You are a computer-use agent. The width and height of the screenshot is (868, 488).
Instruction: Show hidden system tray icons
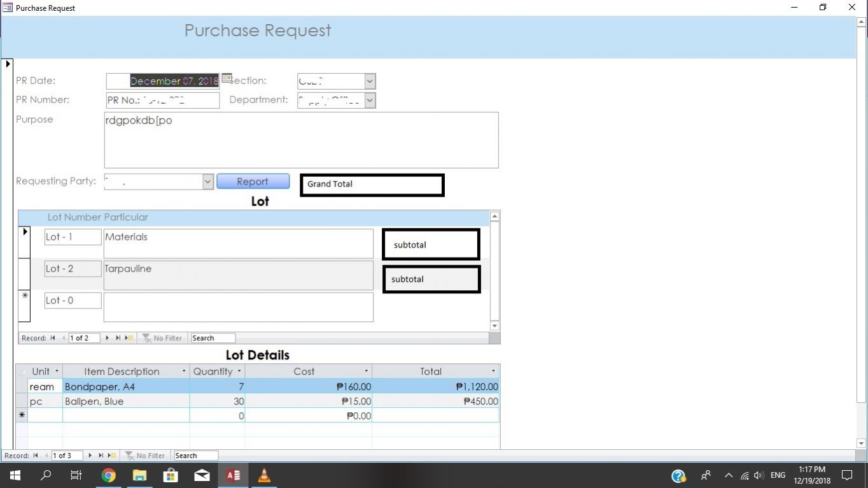point(729,475)
